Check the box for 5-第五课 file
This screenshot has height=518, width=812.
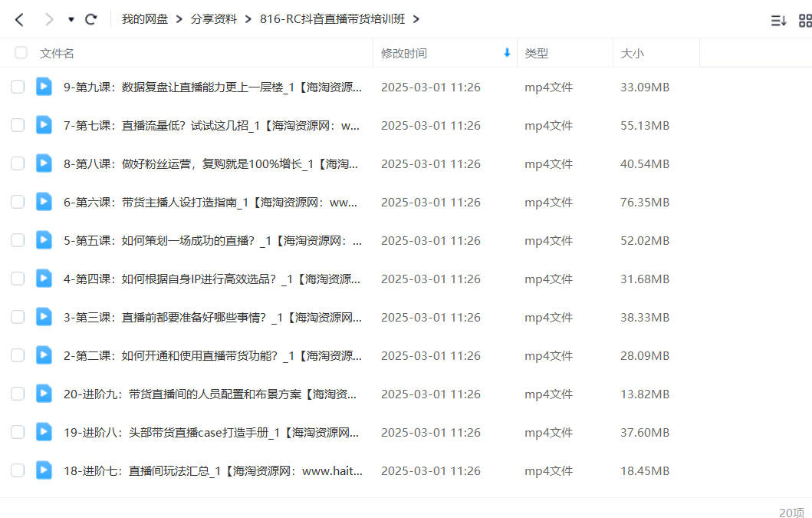(18, 240)
